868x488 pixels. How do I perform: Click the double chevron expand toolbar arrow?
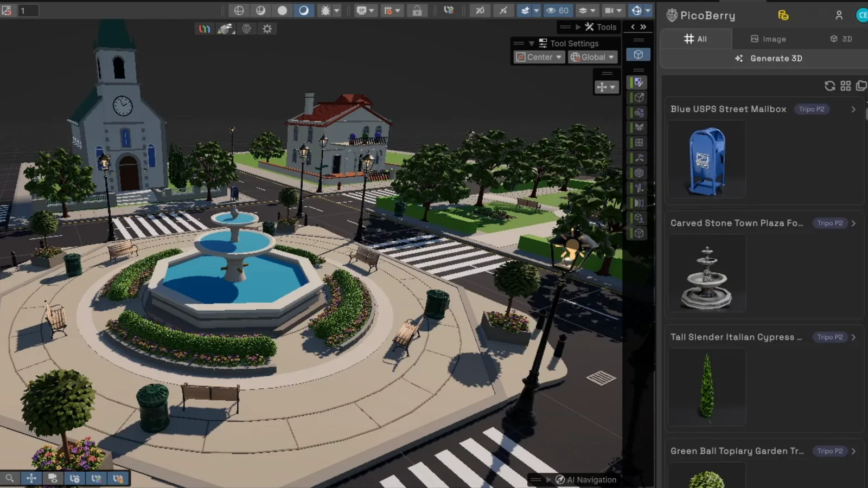pyautogui.click(x=643, y=27)
